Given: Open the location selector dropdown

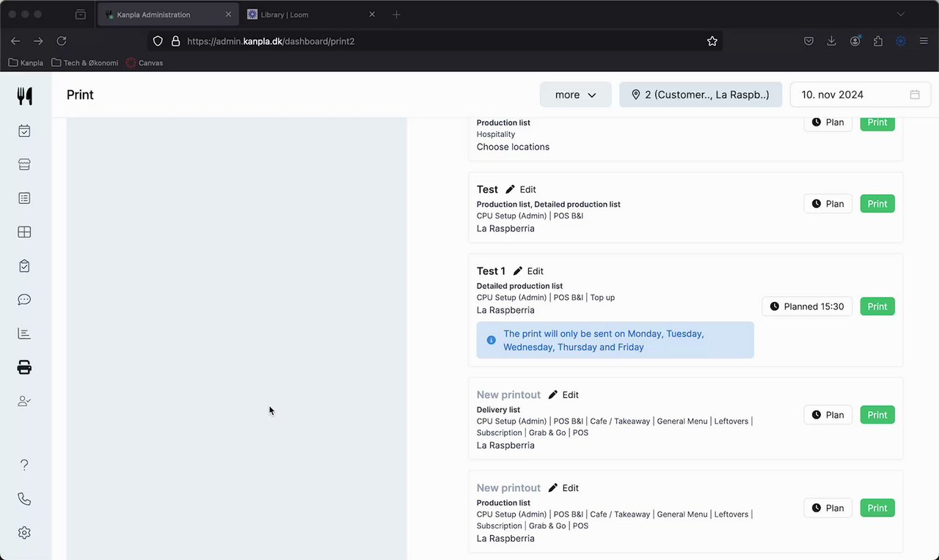Looking at the screenshot, I should [x=700, y=95].
